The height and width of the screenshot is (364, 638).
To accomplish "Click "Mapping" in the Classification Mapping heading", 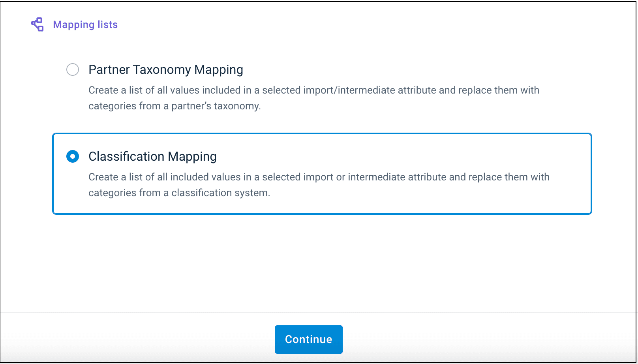I will point(192,157).
